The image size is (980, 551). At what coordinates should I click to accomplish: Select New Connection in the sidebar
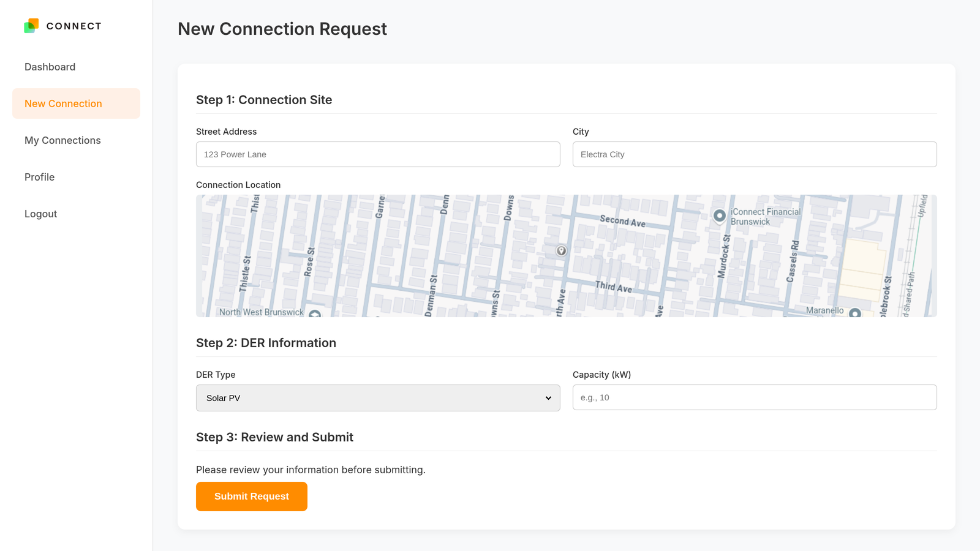[63, 103]
